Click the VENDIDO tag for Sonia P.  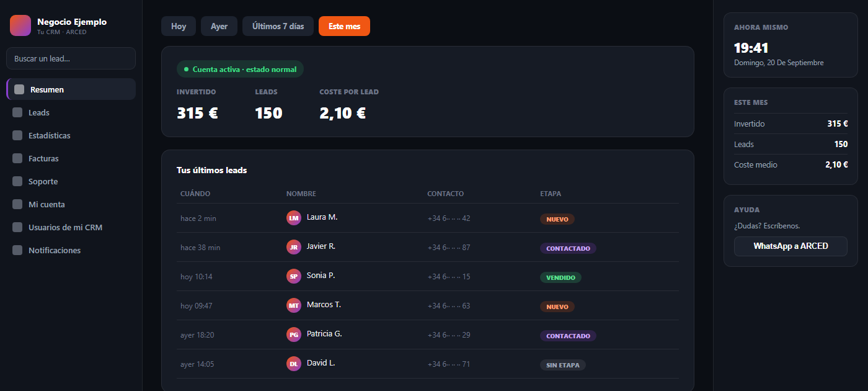pos(560,277)
